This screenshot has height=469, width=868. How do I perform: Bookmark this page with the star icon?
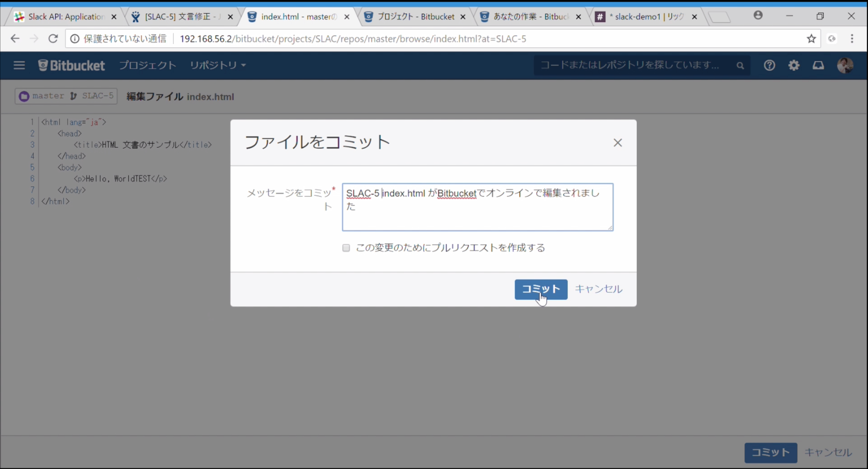tap(811, 39)
